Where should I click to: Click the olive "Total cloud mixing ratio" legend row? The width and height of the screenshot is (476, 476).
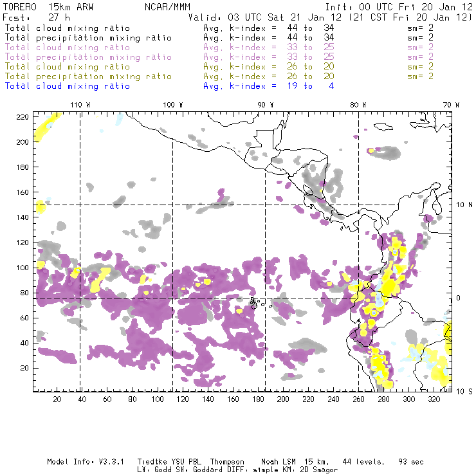coord(67,67)
